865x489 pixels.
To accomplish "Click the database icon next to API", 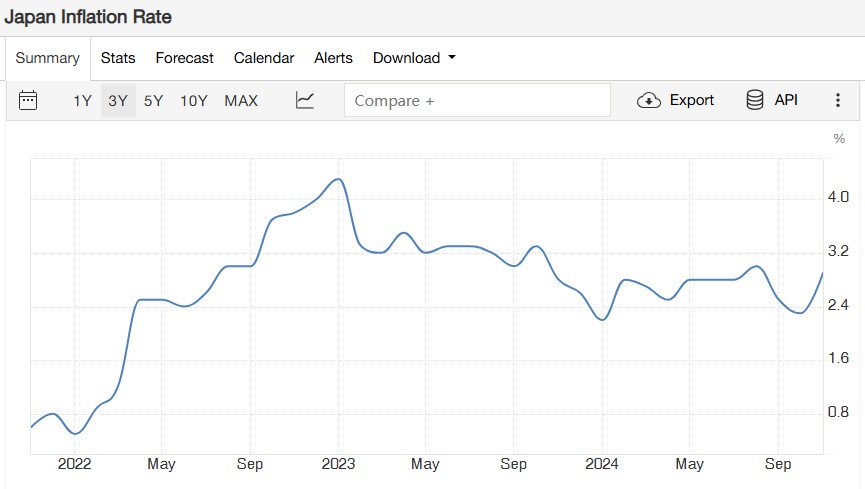I will pos(755,100).
